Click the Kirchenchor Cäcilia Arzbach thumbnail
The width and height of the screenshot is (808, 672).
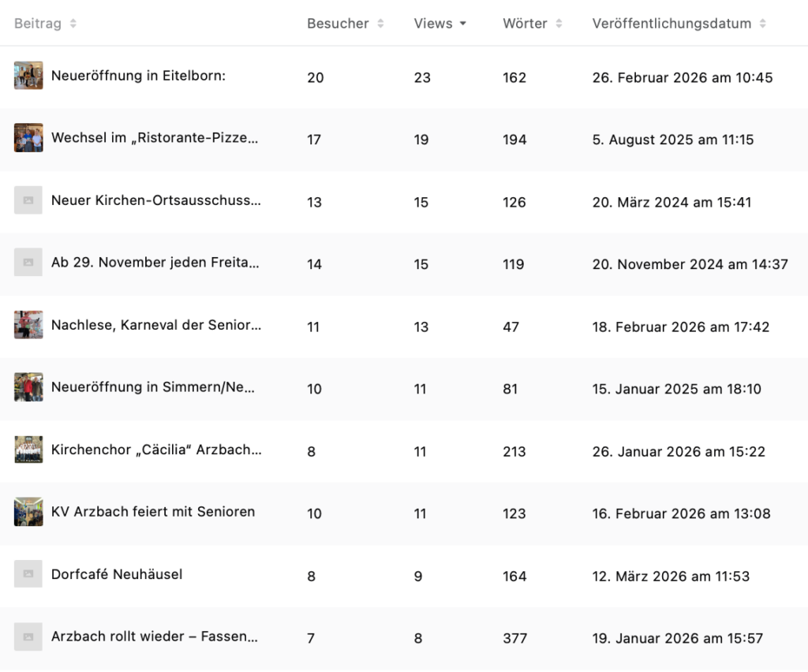(28, 450)
